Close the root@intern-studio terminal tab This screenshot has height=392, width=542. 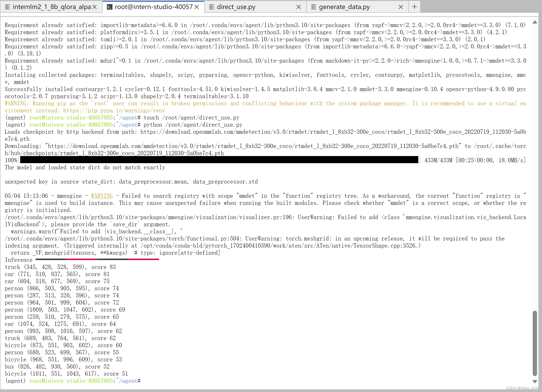[197, 7]
